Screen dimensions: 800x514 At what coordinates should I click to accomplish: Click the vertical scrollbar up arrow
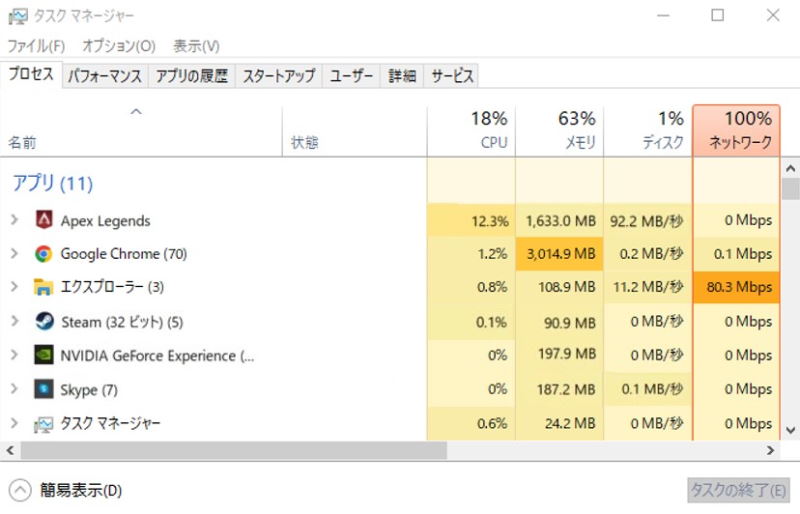coord(790,168)
